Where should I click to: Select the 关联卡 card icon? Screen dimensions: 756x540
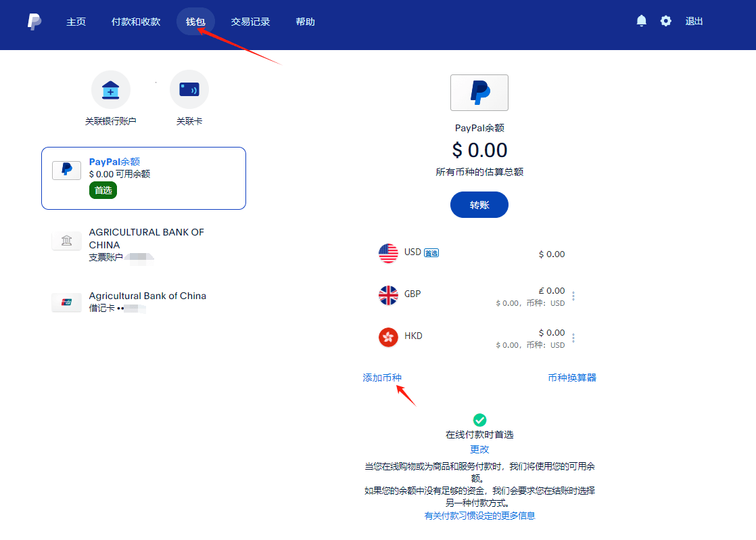click(x=189, y=89)
